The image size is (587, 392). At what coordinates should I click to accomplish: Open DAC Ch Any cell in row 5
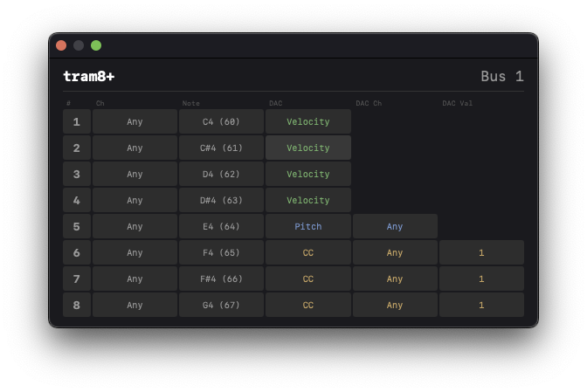(x=395, y=226)
